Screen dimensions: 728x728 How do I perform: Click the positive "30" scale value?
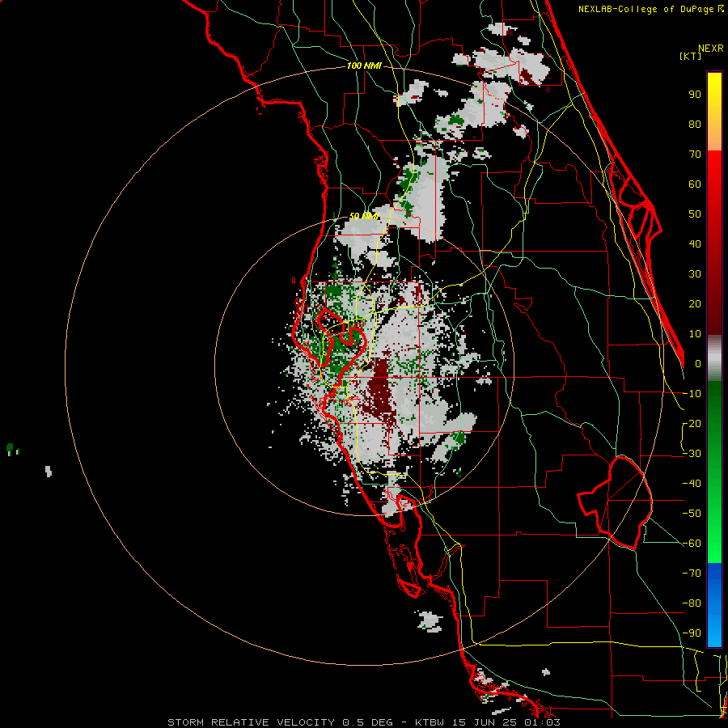[695, 274]
